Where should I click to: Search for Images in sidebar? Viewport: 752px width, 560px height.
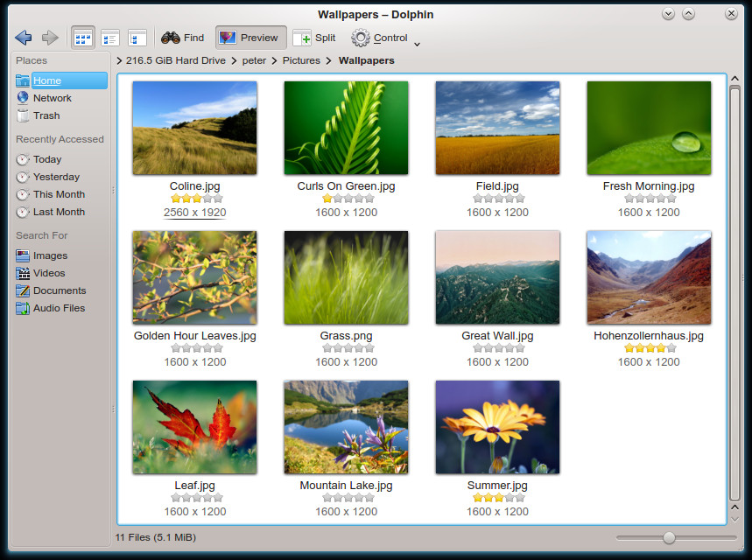(x=50, y=255)
